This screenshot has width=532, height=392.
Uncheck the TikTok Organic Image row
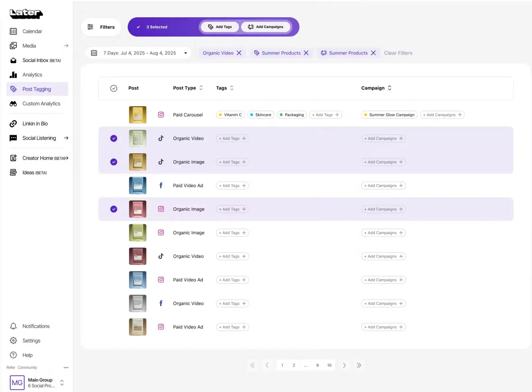click(114, 162)
